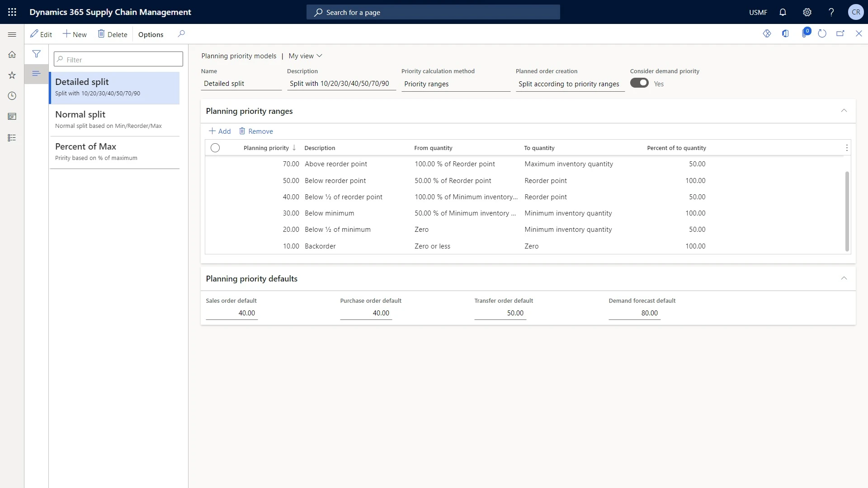Viewport: 868px width, 488px height.
Task: Collapse the Planning priority defaults section
Action: pyautogui.click(x=844, y=278)
